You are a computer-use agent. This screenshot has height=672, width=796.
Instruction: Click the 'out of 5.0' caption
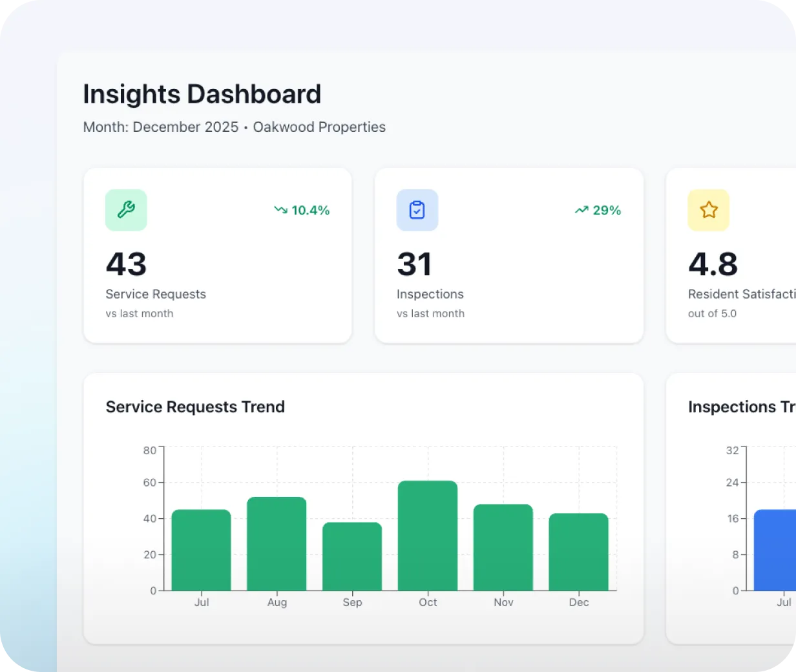712,313
